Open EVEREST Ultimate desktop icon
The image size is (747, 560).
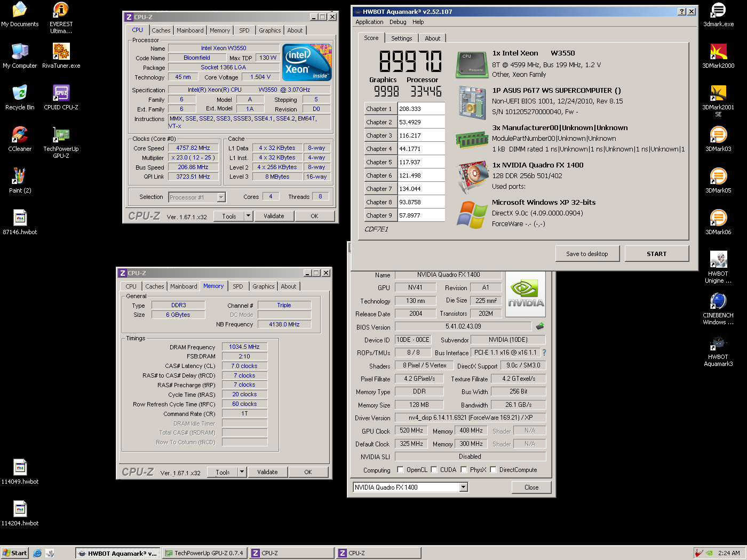[x=61, y=17]
